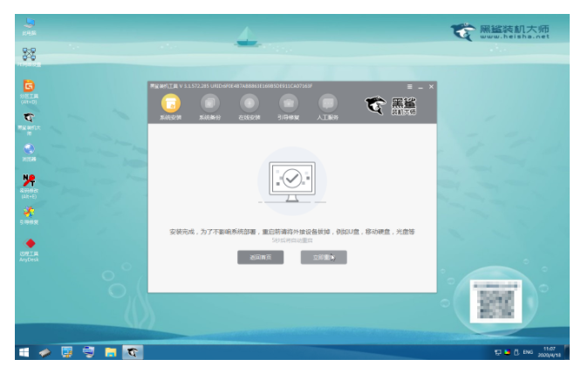This screenshot has height=373, width=588.
Task: Open 人工服务 (Manual Service) section
Action: coord(327,104)
